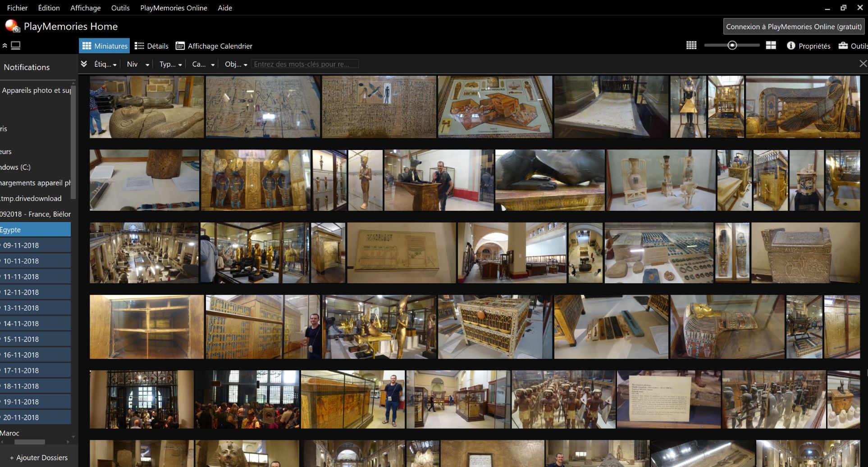Click the large thumbnails grid icon
This screenshot has height=467, width=868.
coord(771,45)
